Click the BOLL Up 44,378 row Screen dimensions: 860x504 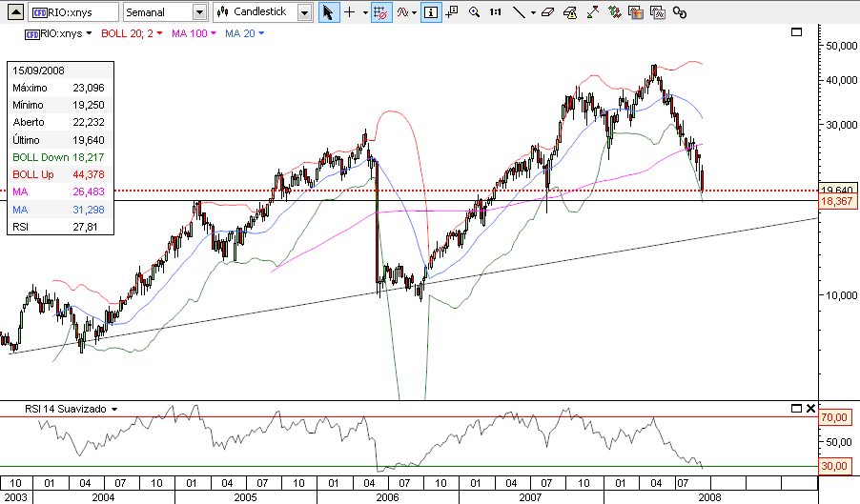click(x=60, y=174)
